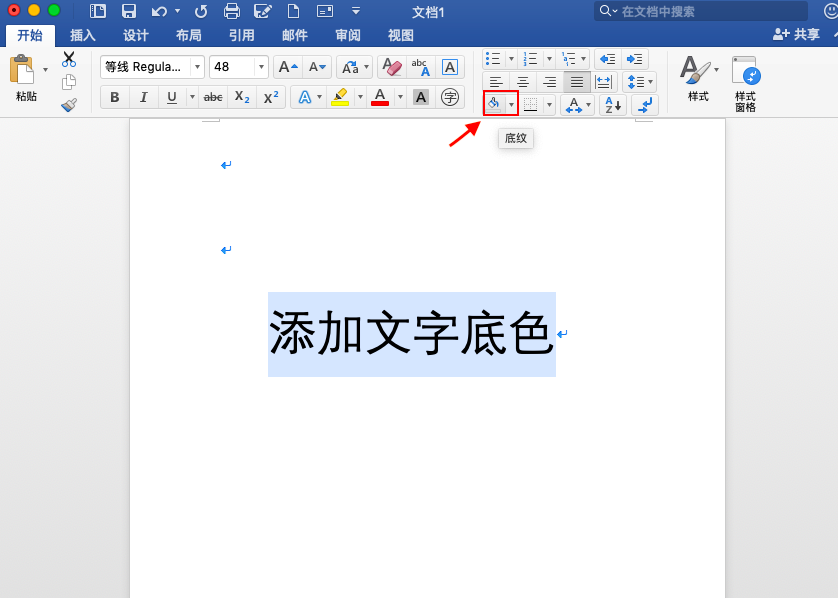The height and width of the screenshot is (598, 838).
Task: Open the 开始 home tab
Action: point(30,35)
